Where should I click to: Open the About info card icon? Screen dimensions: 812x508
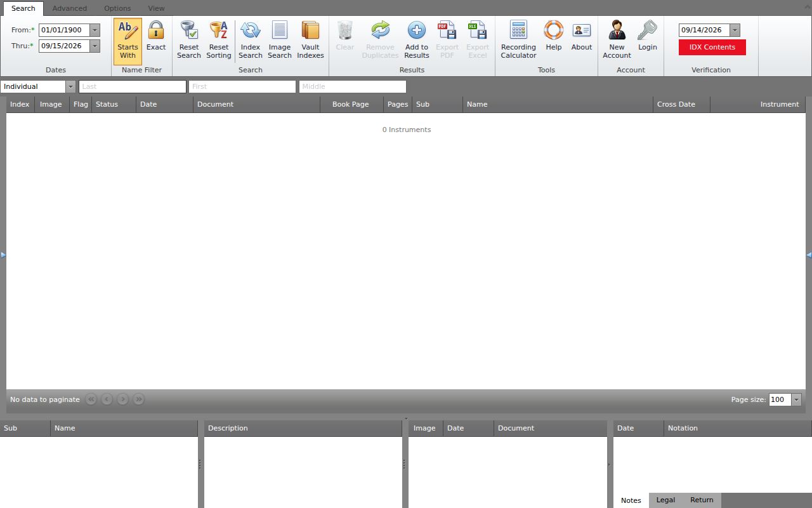(x=582, y=30)
